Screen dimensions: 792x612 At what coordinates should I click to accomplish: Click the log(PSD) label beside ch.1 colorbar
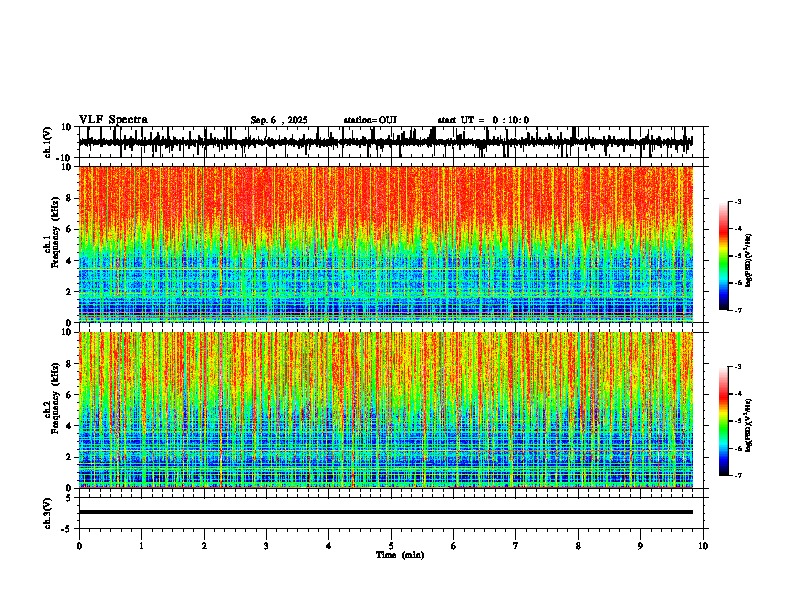click(x=748, y=261)
